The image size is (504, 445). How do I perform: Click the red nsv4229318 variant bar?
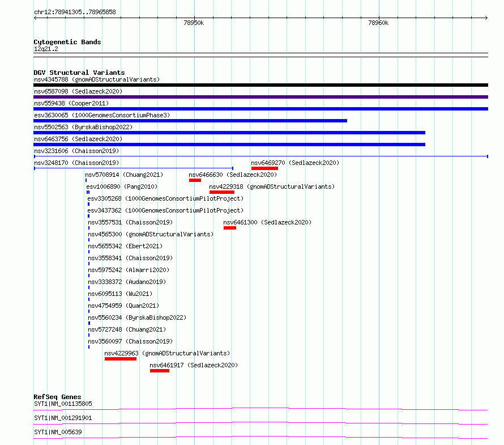coord(222,192)
